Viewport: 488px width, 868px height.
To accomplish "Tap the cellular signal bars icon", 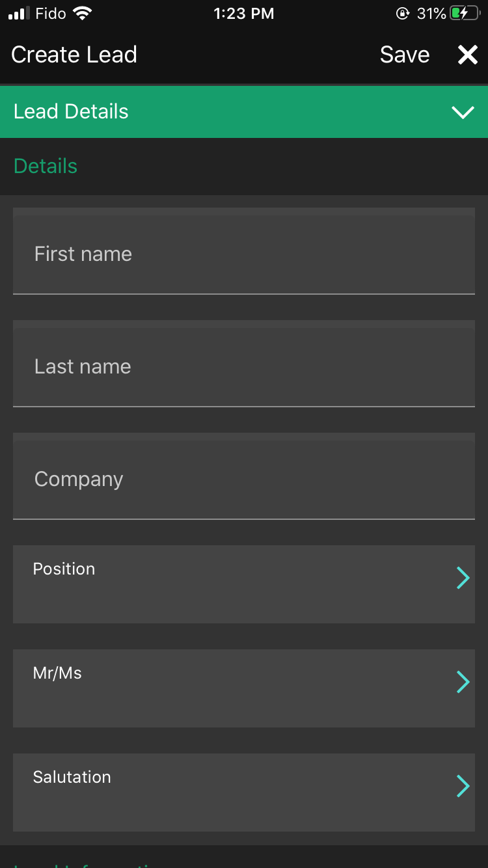I will click(18, 14).
